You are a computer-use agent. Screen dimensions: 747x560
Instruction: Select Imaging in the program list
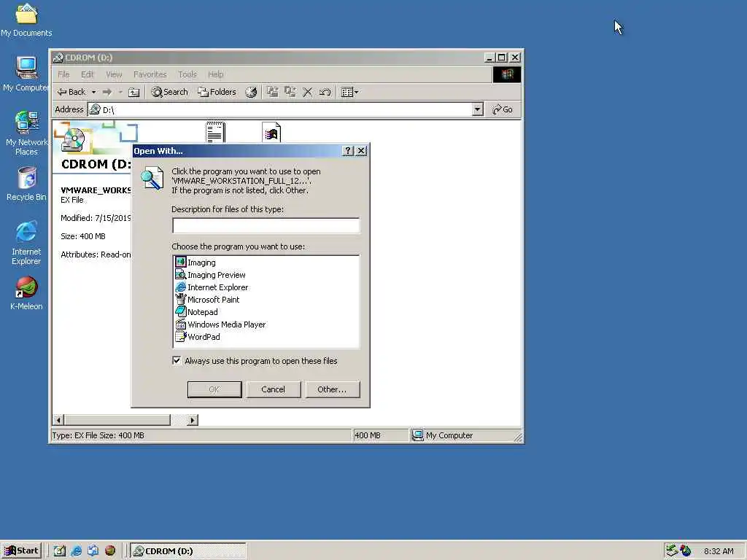[x=196, y=262]
